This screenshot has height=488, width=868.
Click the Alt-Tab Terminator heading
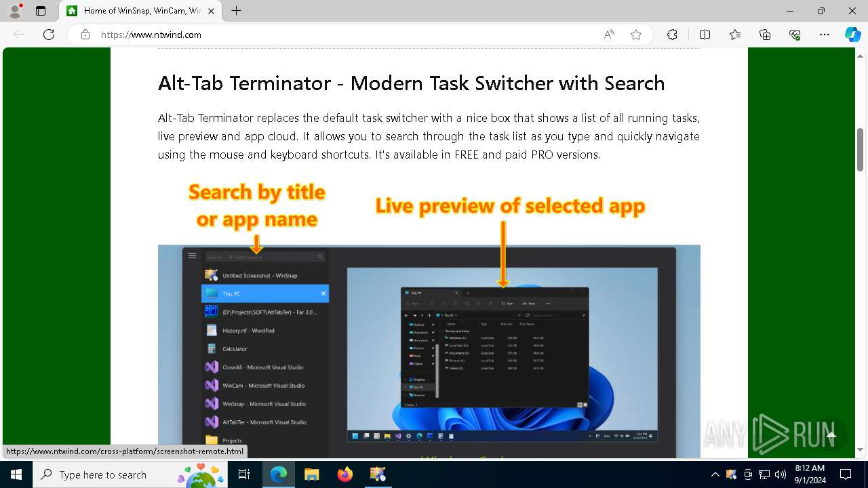coord(411,83)
